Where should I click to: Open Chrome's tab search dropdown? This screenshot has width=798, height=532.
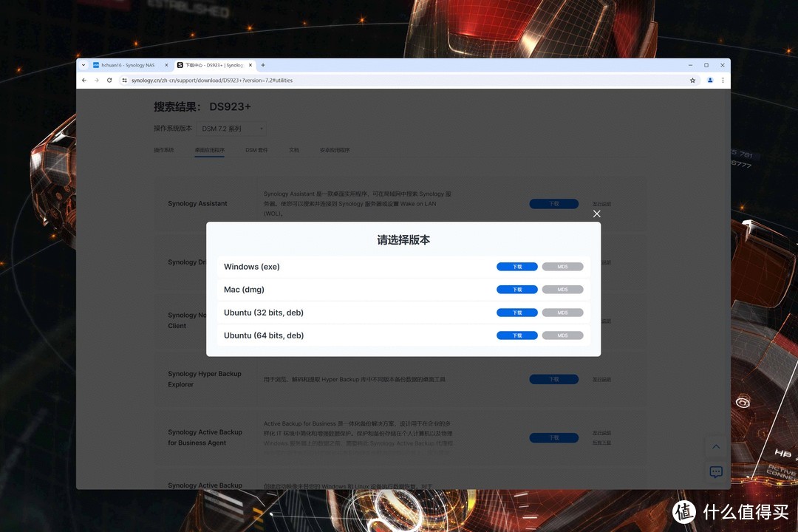click(82, 65)
